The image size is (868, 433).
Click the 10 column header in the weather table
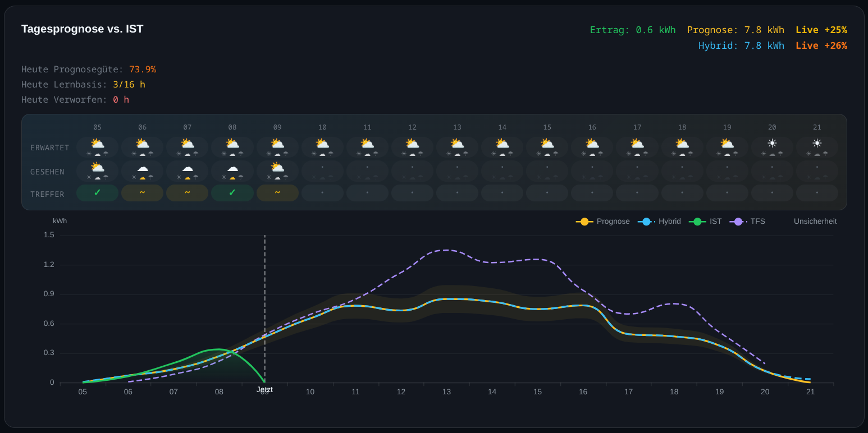[322, 127]
